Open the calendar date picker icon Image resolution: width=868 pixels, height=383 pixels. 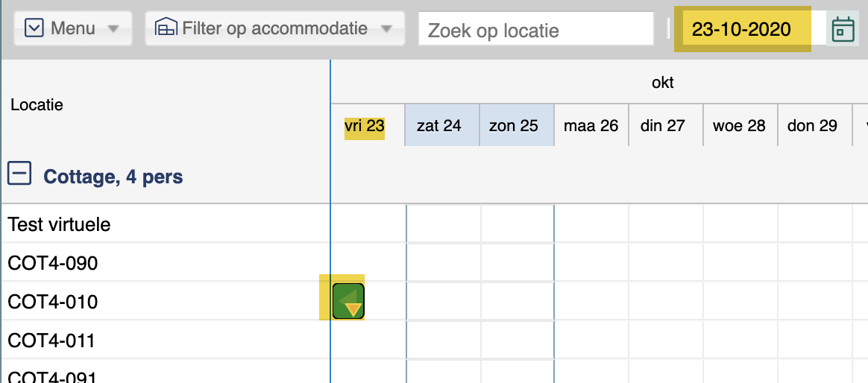(x=843, y=29)
